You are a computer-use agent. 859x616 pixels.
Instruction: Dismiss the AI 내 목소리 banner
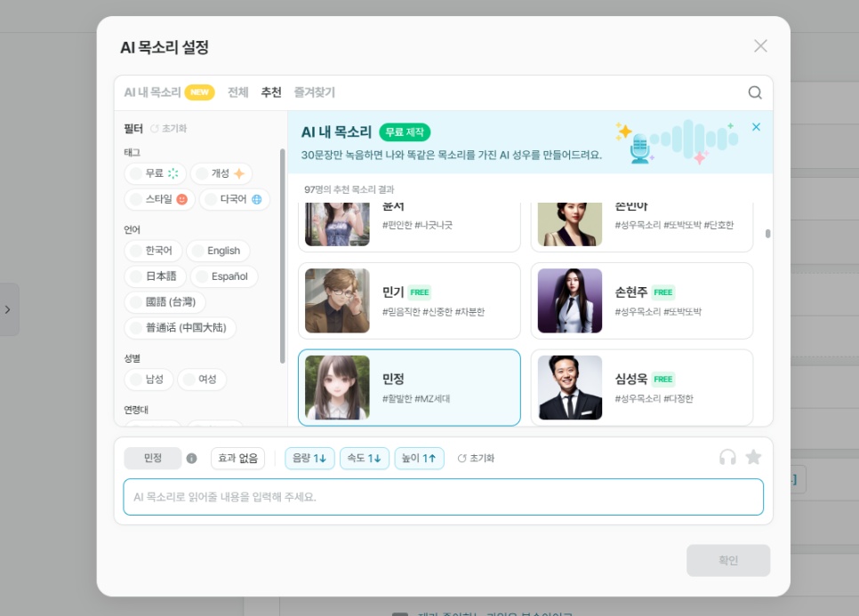pyautogui.click(x=756, y=127)
